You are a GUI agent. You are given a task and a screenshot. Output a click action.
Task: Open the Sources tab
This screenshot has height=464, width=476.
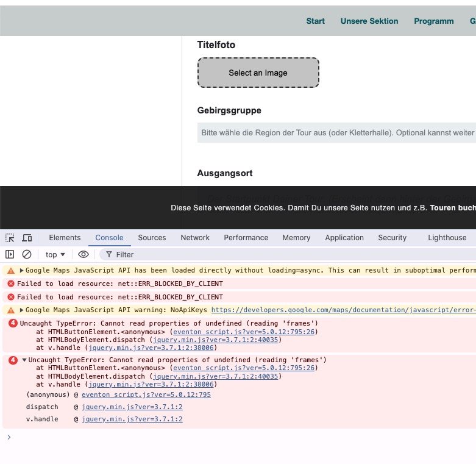(152, 238)
